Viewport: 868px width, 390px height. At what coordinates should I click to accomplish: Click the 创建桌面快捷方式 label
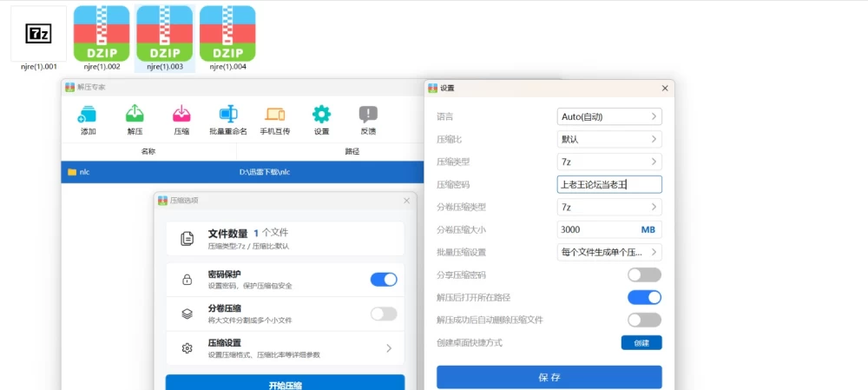tap(470, 343)
